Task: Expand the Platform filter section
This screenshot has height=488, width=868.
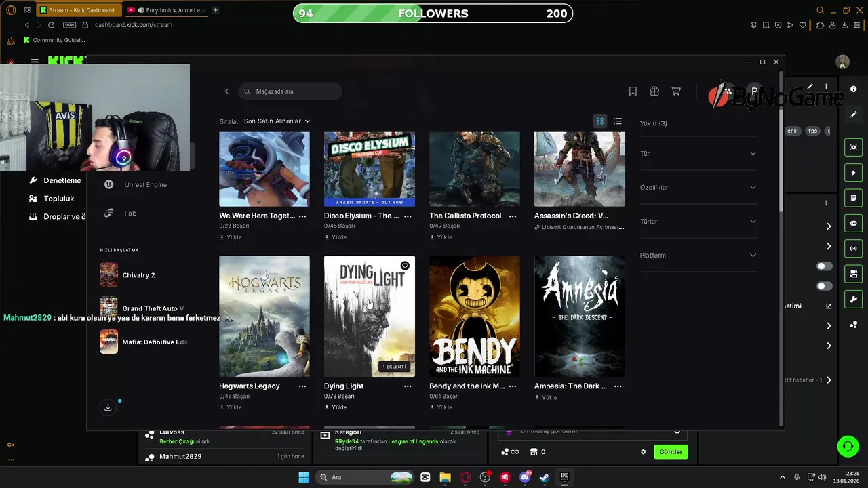Action: point(698,255)
